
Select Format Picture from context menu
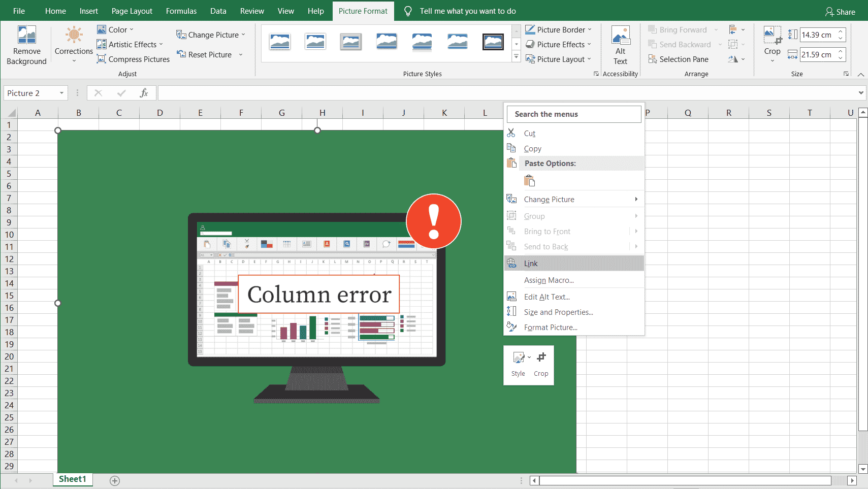tap(551, 328)
